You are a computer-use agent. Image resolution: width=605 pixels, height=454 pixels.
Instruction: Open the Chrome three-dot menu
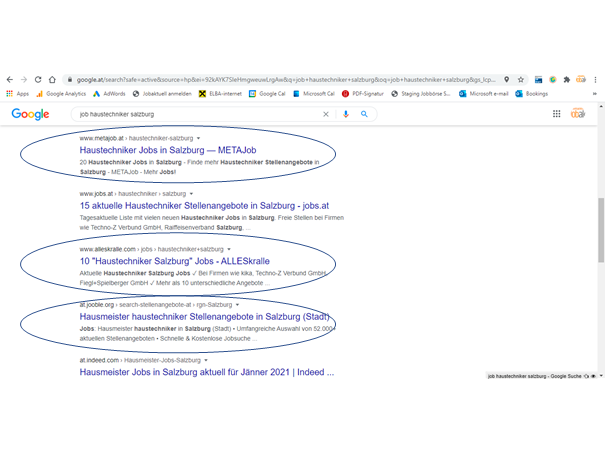tap(595, 79)
